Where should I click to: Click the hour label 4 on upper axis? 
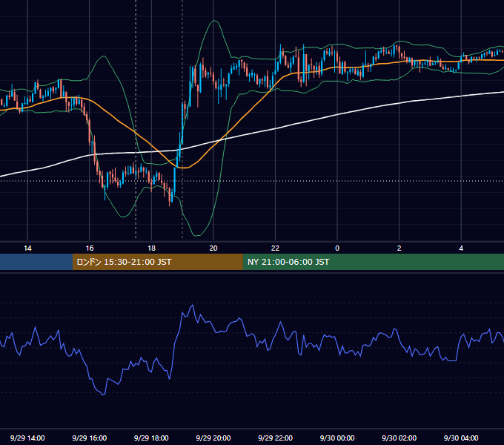click(461, 248)
